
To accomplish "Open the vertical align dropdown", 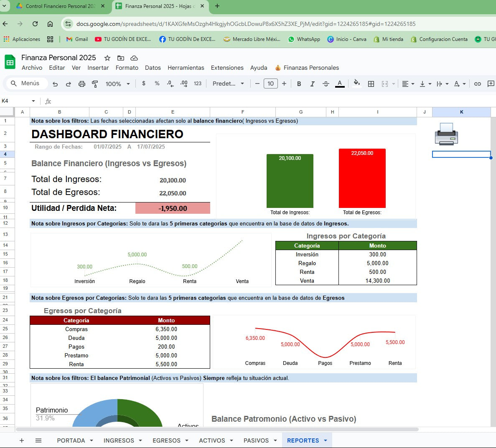I will click(x=425, y=84).
